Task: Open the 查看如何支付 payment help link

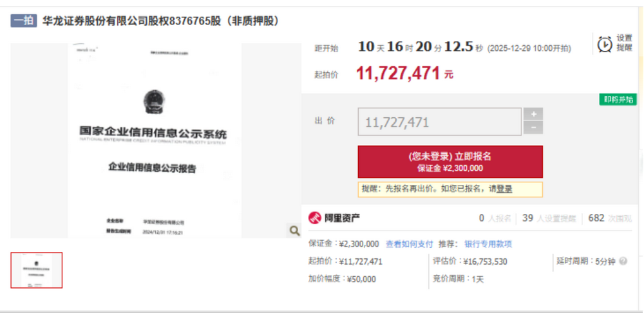Action: click(409, 244)
